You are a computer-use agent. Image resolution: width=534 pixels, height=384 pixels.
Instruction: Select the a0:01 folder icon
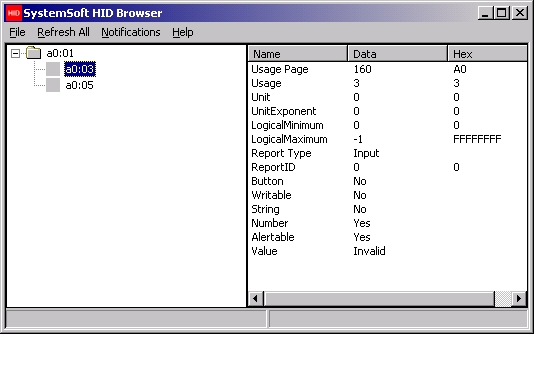[34, 53]
